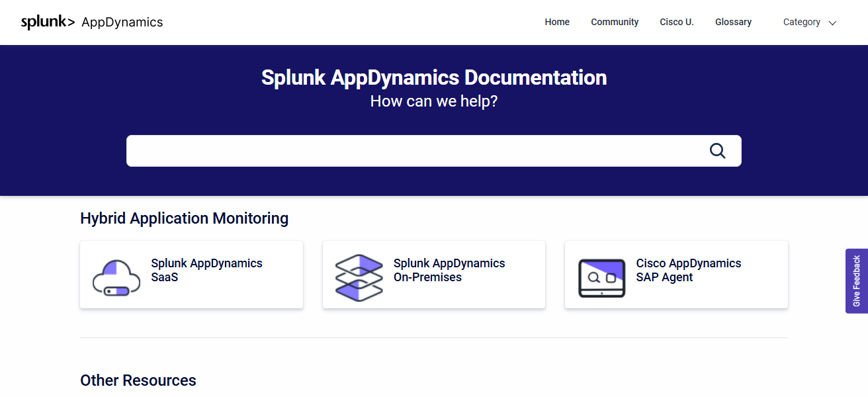
Task: Select the Splunk AppDynamics SaaS card
Action: pos(191,275)
